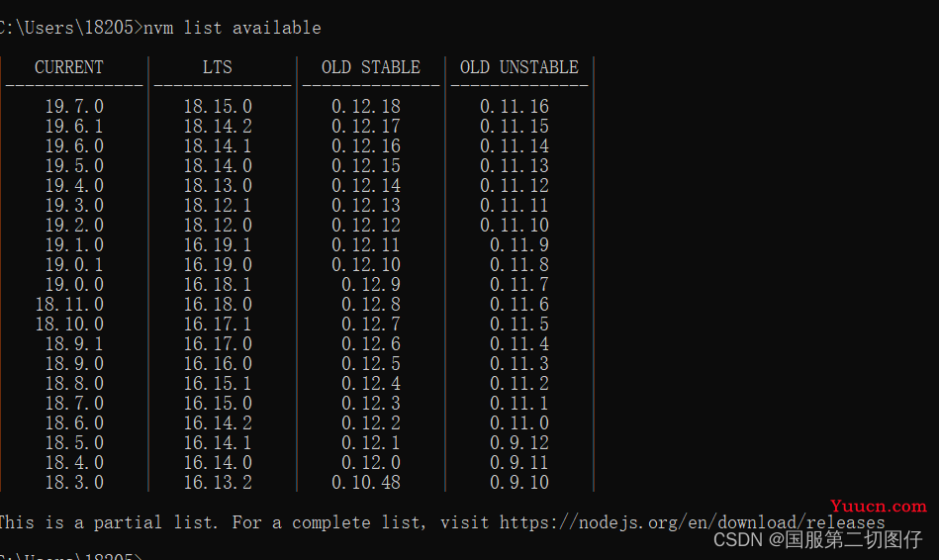Click version 18.3.0
The height and width of the screenshot is (560, 939).
point(74,482)
